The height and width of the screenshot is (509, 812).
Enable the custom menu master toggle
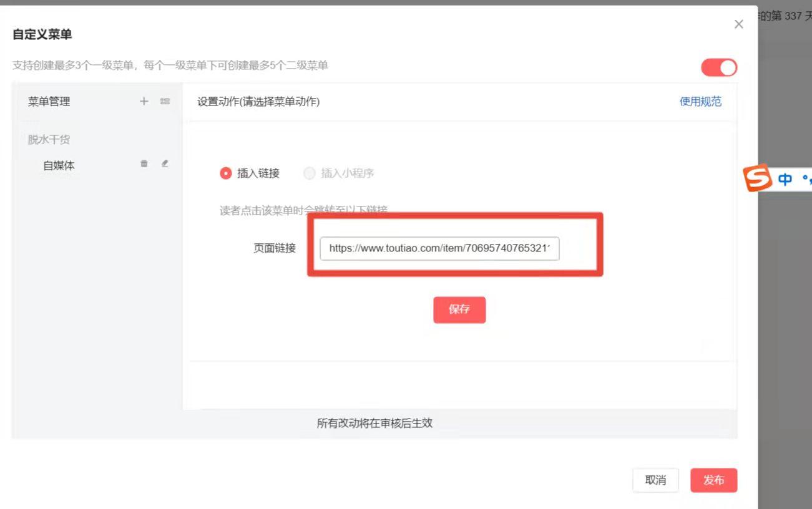718,67
